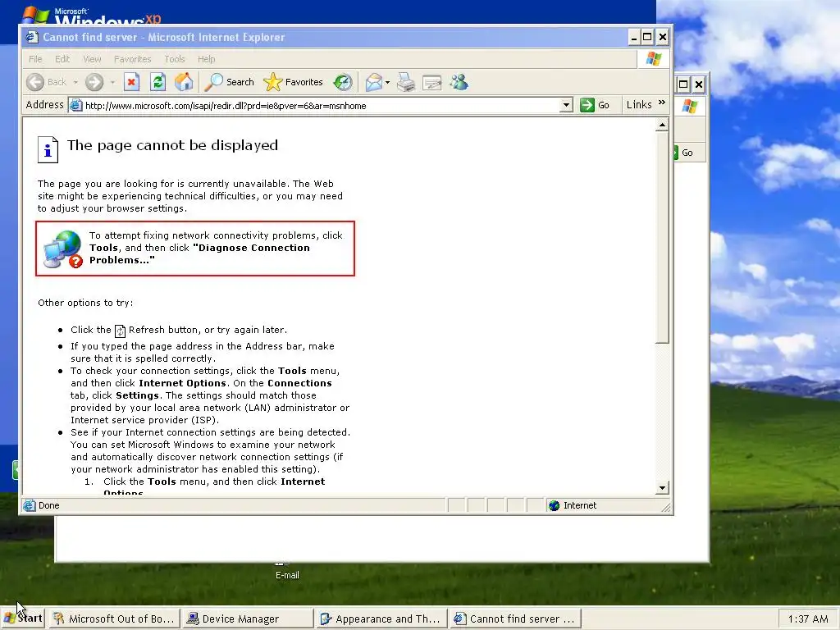Open the Favorites menu in menu bar
Image resolution: width=840 pixels, height=630 pixels.
coord(132,59)
